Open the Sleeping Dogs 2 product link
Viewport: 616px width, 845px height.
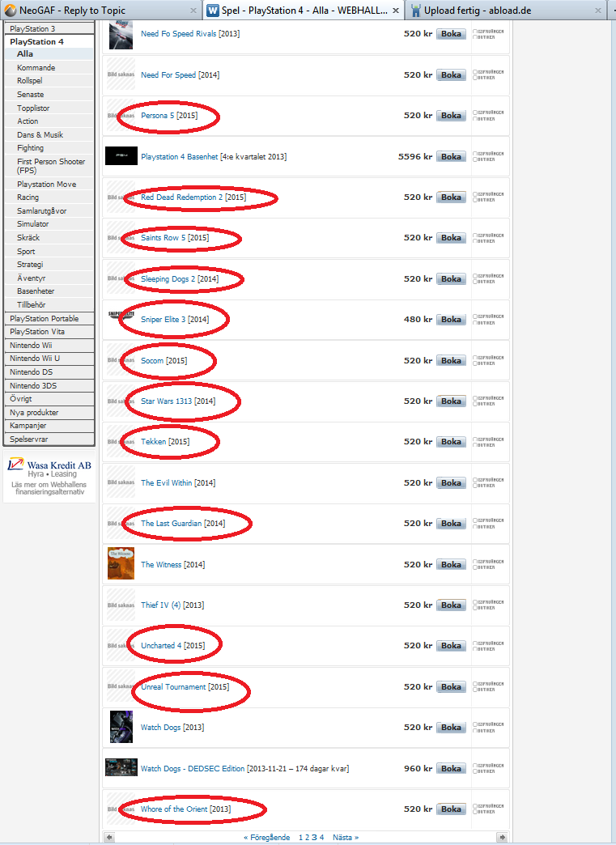point(168,278)
